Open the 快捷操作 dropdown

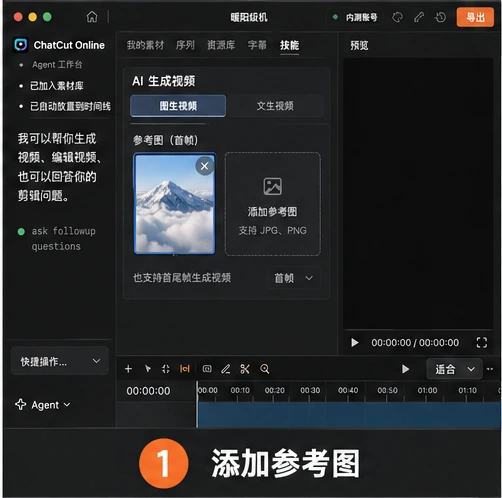pos(60,361)
